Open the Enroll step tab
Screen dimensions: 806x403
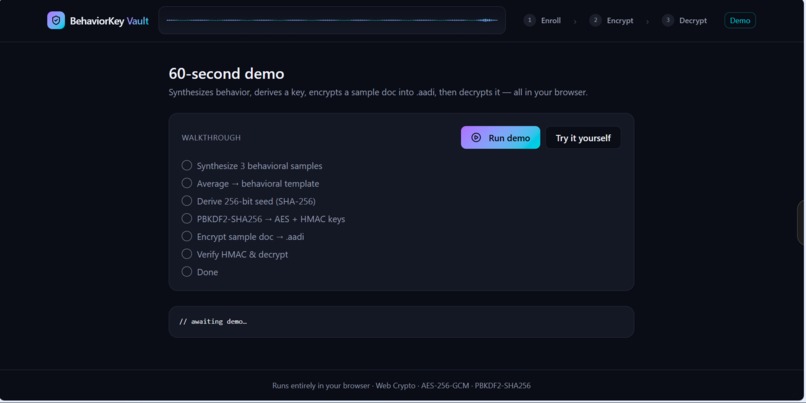tap(542, 21)
